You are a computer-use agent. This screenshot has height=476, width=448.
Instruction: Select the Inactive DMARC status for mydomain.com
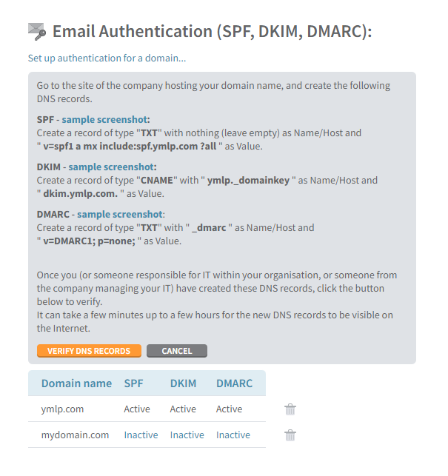233,435
